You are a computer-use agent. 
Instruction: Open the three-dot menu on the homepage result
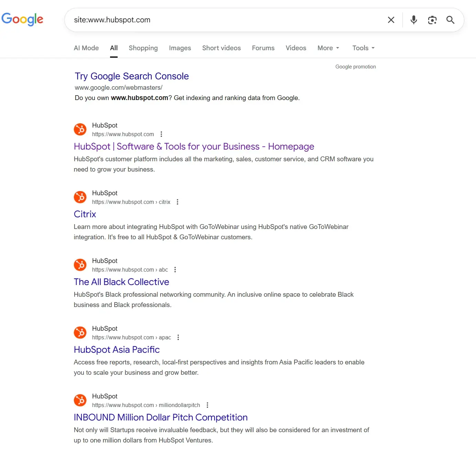point(161,134)
